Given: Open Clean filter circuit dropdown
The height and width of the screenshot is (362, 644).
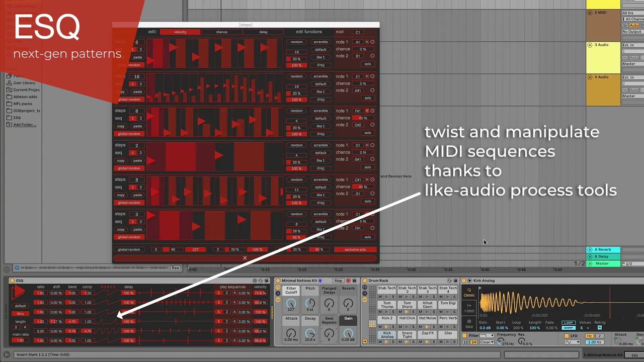Looking at the screenshot, I should pos(487,342).
